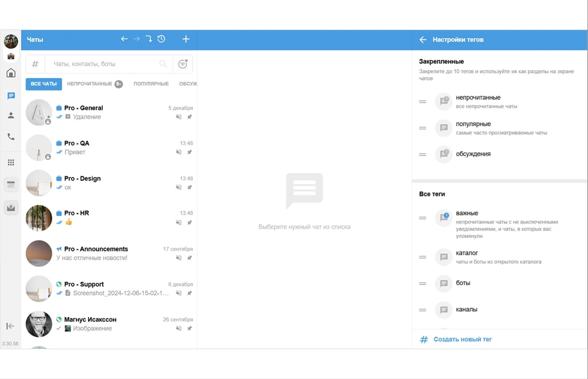588x379 pixels.
Task: Click the call history icon in the toolbar
Action: tap(161, 39)
